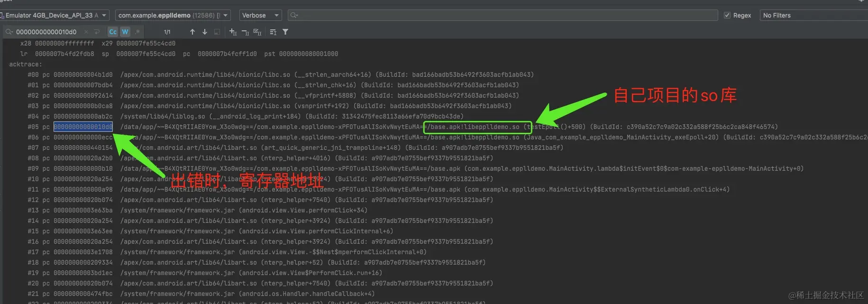This screenshot has width=868, height=304.
Task: Add selection for next occurrence icon
Action: [x=233, y=32]
